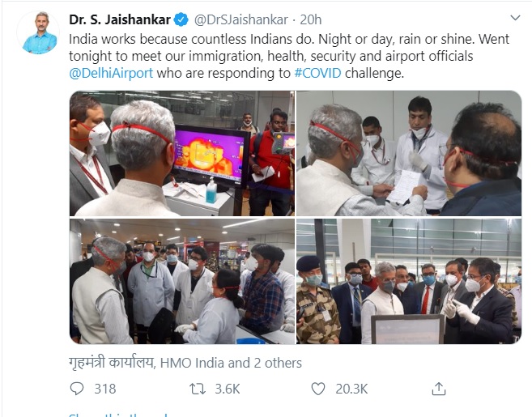Open the @DrSJaishankar handle
532x417 pixels.
(240, 19)
